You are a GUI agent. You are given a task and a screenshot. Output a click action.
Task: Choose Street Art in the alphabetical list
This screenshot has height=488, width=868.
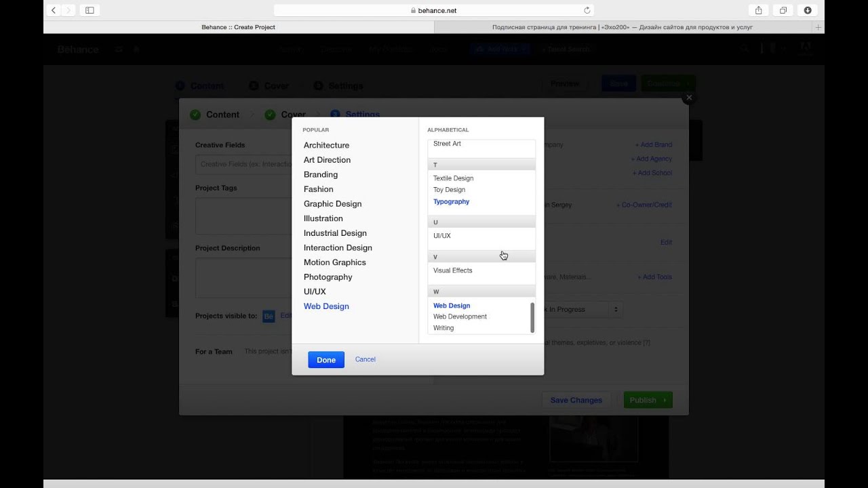(447, 144)
